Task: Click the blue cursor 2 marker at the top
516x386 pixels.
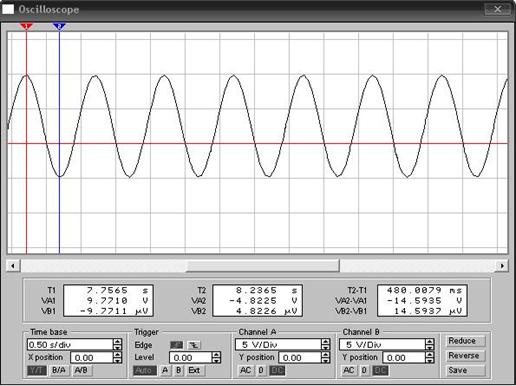Action: [x=59, y=26]
